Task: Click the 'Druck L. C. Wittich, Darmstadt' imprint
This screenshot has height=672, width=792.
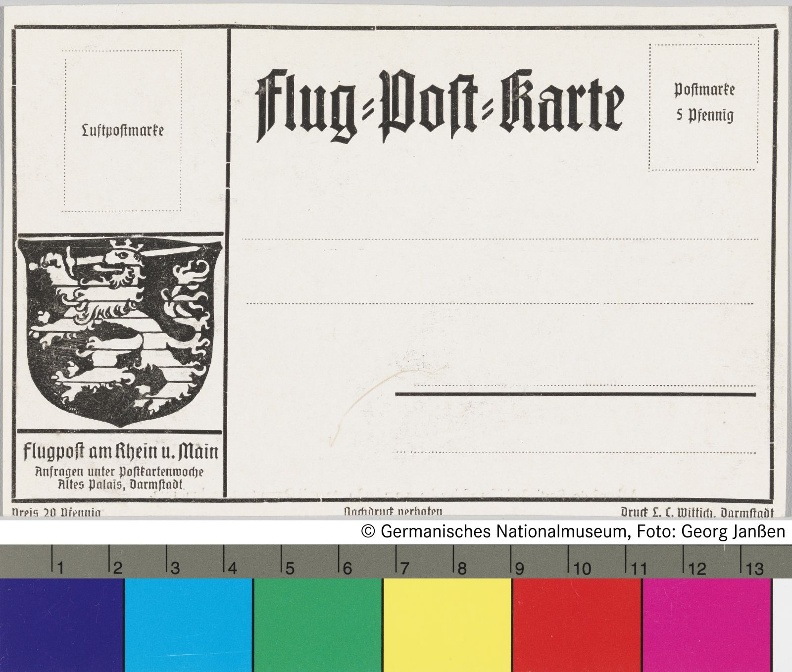Action: tap(697, 513)
